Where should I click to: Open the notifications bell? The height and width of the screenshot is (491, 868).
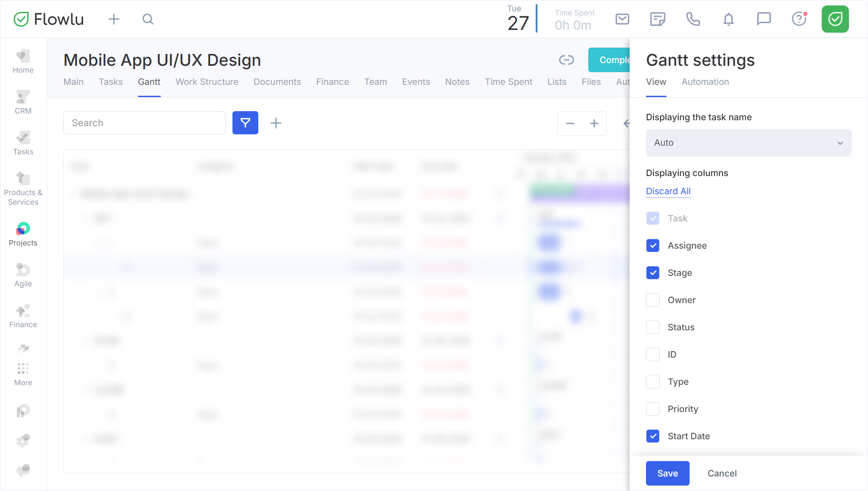(728, 19)
